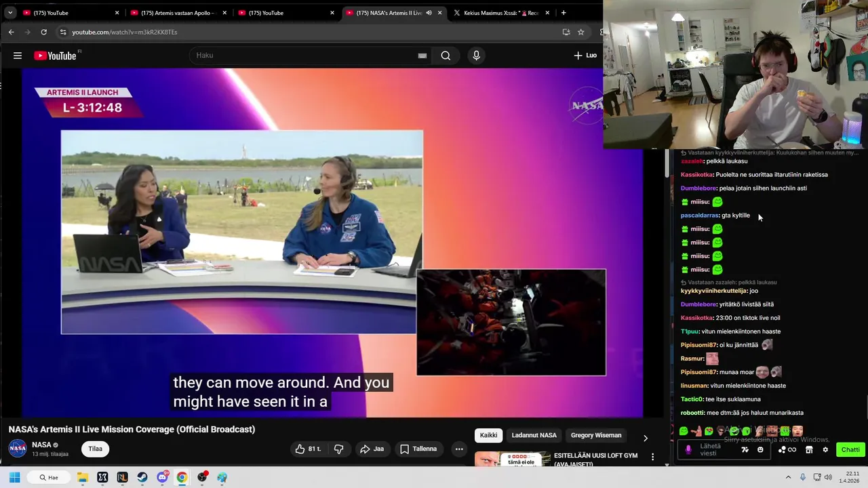Click the Luo create button
This screenshot has height=488, width=868.
pos(585,56)
